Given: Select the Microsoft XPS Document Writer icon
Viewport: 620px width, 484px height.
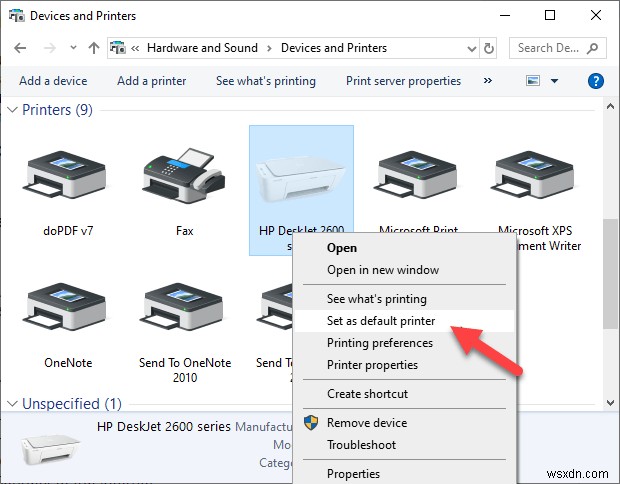Looking at the screenshot, I should click(x=533, y=174).
